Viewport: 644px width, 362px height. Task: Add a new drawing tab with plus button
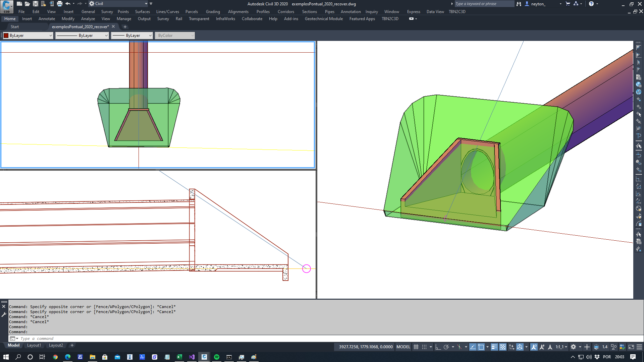pos(125,27)
